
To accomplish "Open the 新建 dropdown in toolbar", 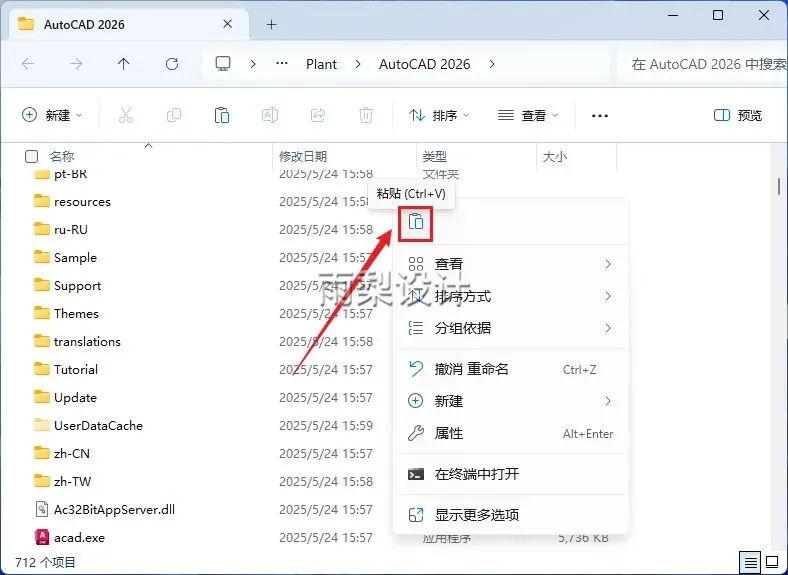I will pyautogui.click(x=52, y=116).
